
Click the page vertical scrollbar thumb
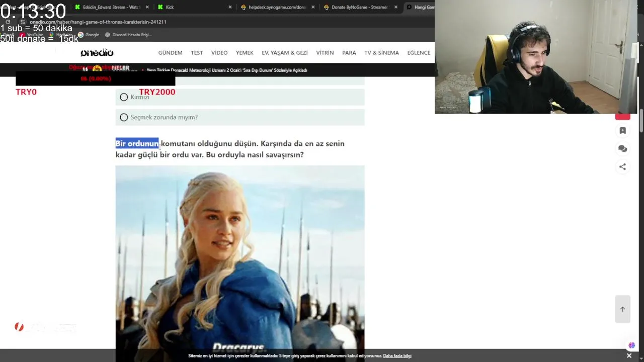pyautogui.click(x=641, y=120)
